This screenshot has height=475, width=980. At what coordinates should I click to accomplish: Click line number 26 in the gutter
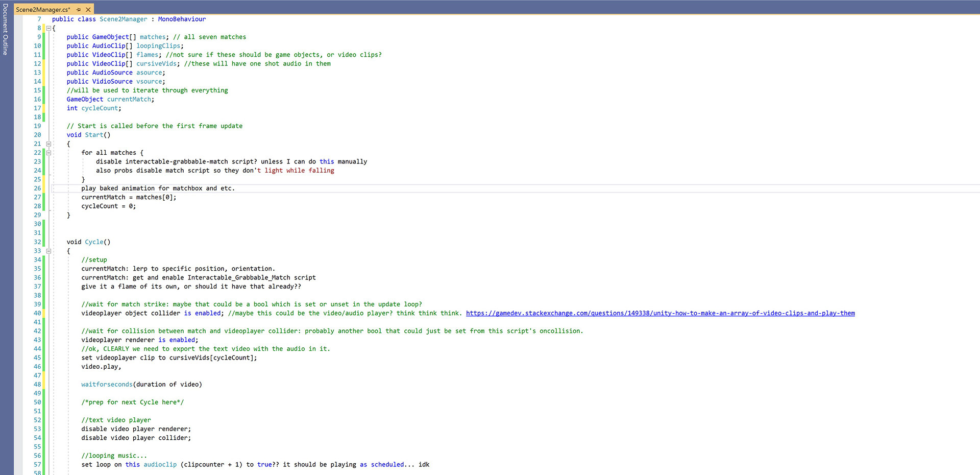[x=37, y=188]
